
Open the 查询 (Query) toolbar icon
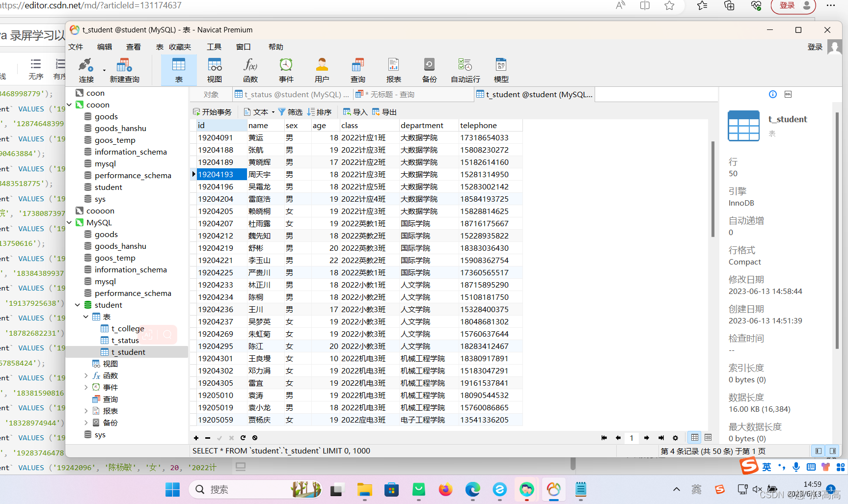(x=358, y=70)
